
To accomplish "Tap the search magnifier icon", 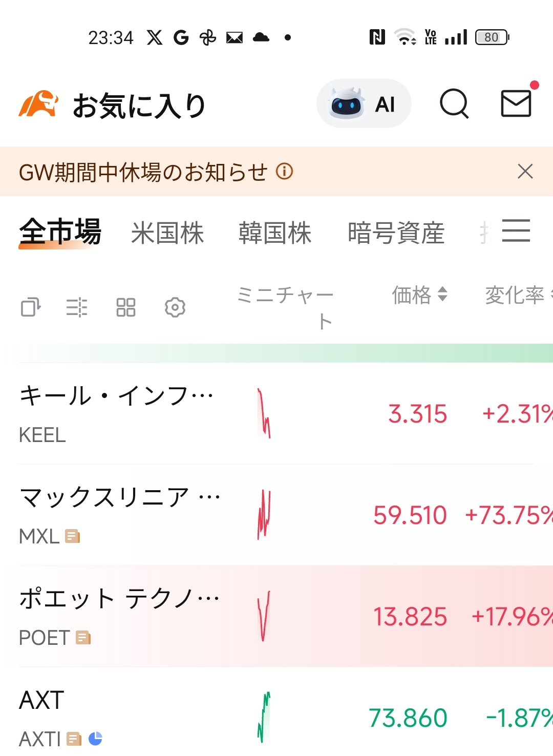I will click(x=454, y=104).
